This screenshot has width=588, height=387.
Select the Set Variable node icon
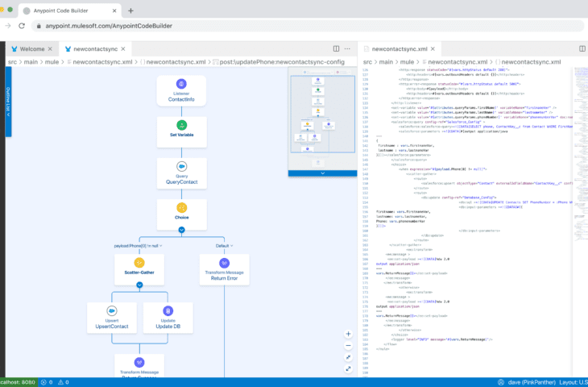point(182,124)
